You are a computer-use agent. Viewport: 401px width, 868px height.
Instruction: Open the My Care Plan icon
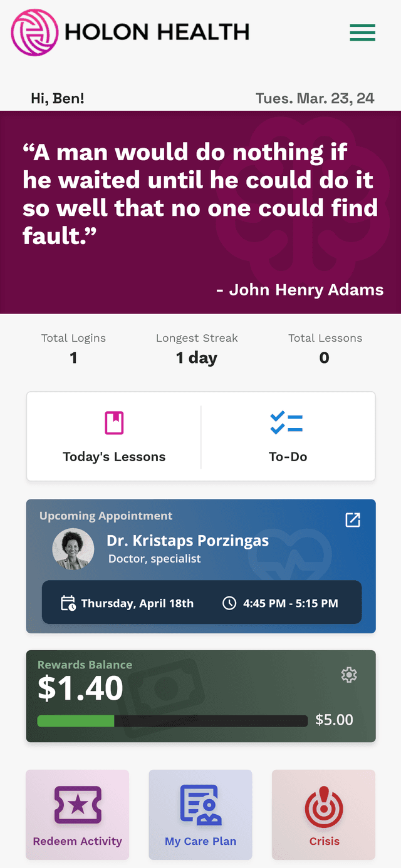200,805
